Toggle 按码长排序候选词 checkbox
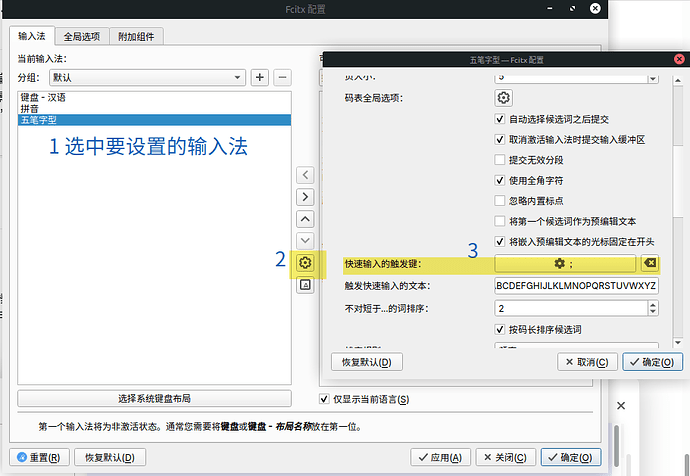This screenshot has height=476, width=690. tap(499, 329)
